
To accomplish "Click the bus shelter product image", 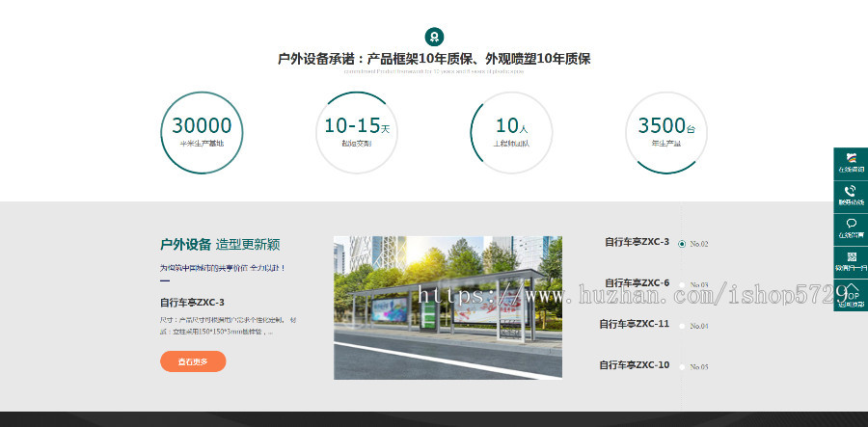I will click(x=448, y=307).
